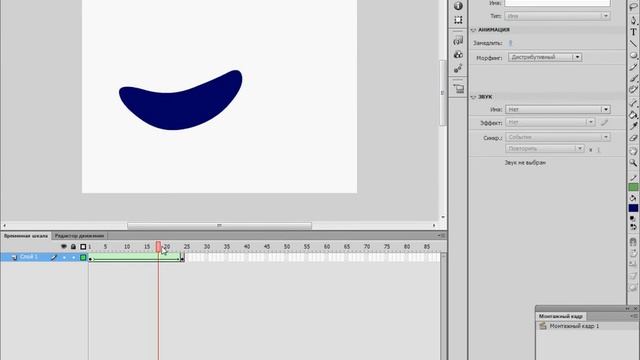Open the label Тип dropdown

558,16
